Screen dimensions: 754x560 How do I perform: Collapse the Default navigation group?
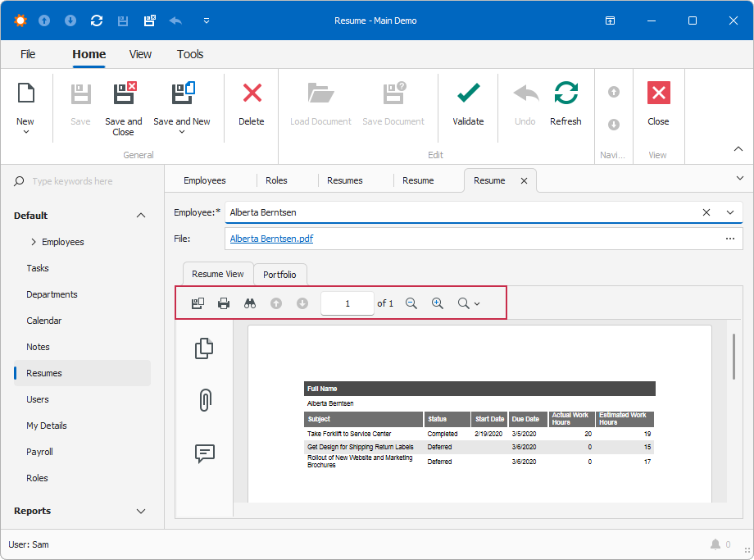coord(140,215)
